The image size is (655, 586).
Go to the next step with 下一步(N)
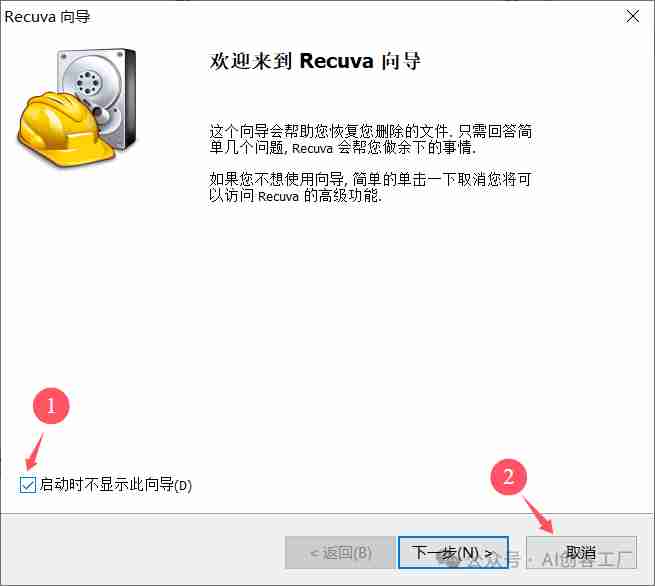coord(453,553)
